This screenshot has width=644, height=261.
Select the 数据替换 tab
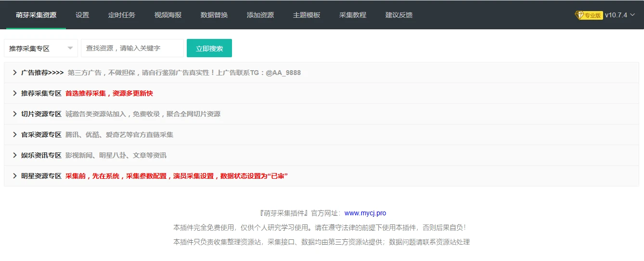point(214,15)
